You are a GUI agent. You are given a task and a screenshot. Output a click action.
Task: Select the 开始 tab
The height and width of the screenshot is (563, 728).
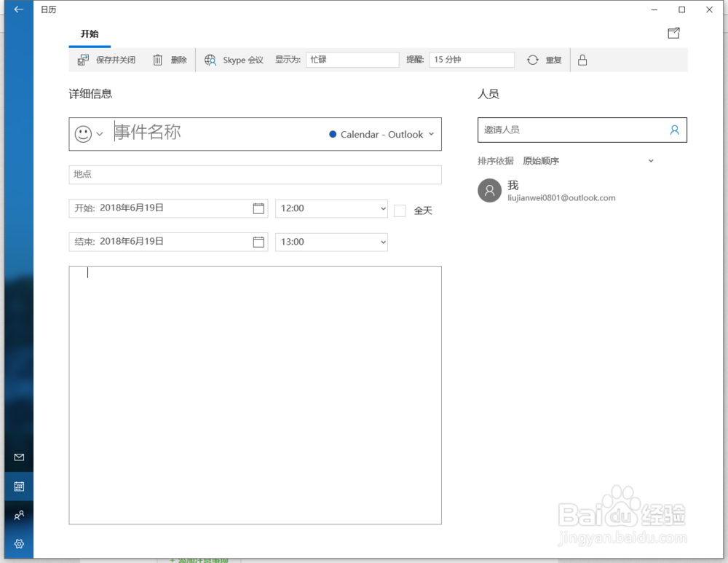pos(90,34)
